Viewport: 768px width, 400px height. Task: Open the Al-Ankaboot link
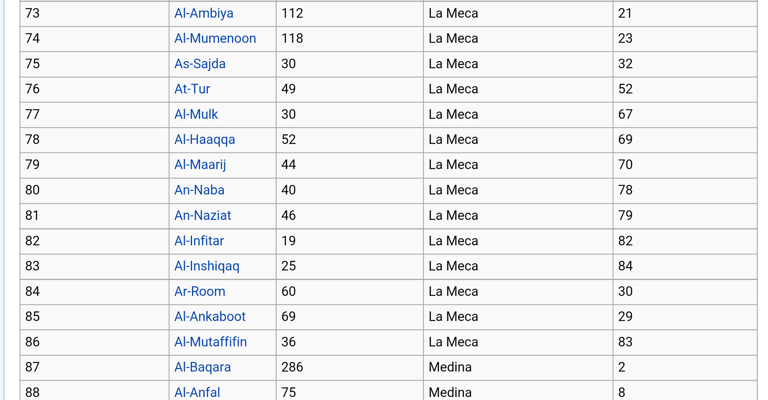tap(210, 316)
